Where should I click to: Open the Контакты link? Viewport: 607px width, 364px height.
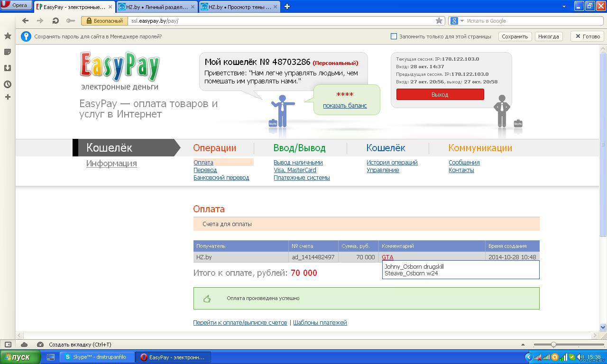[x=461, y=170]
